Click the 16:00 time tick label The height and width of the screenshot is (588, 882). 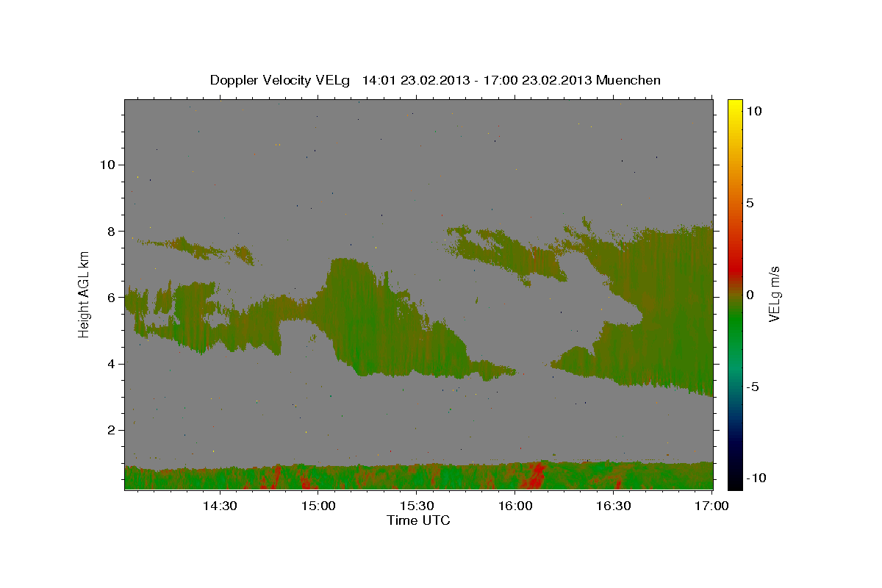(x=515, y=506)
